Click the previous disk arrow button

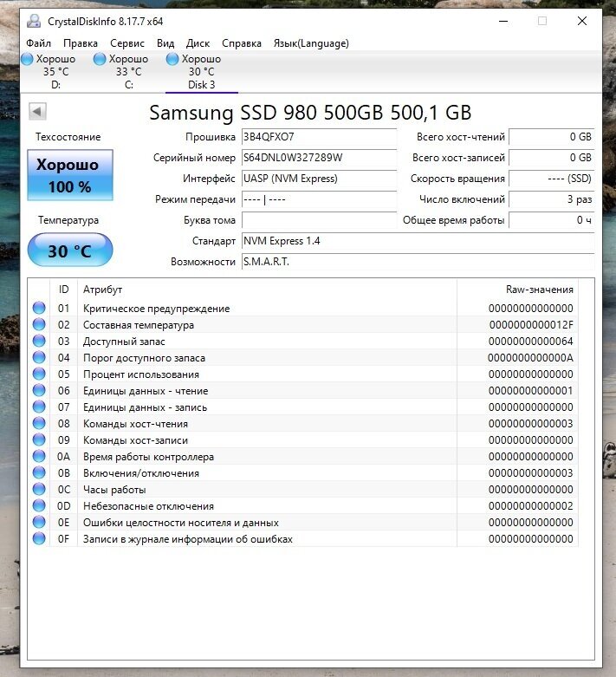pyautogui.click(x=37, y=112)
